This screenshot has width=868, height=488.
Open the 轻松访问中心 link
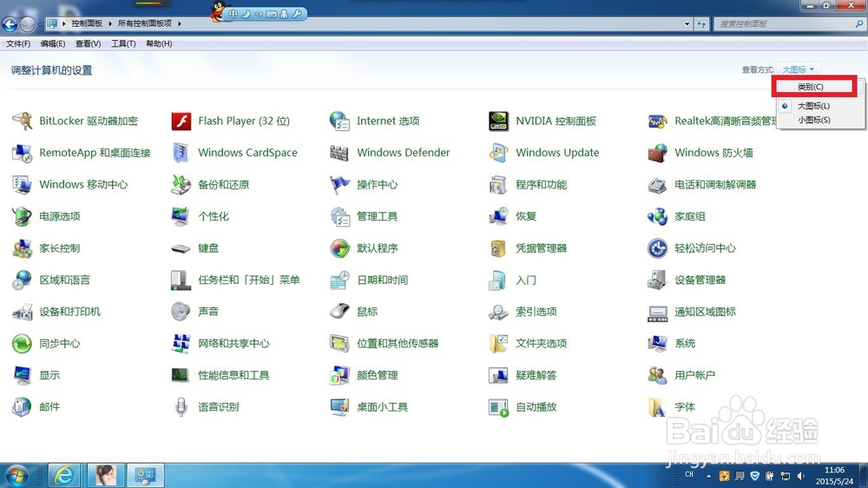tap(705, 248)
